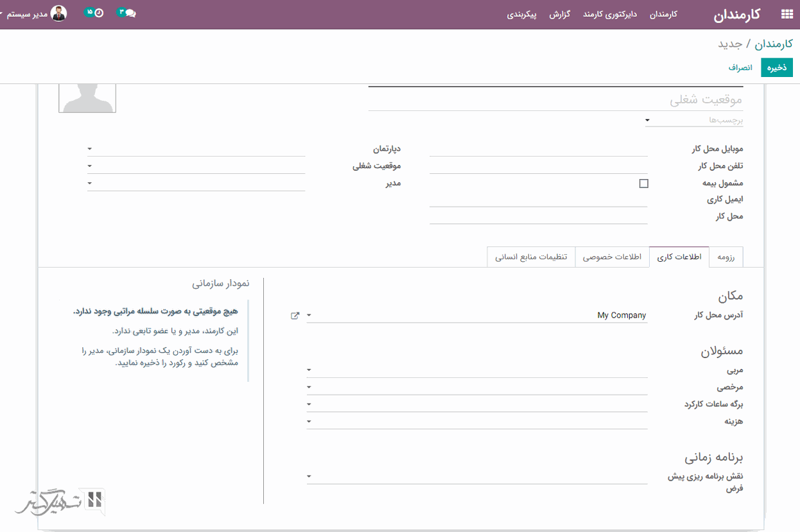Viewport: 800px width, 532px height.
Task: Click the انصراف discard button
Action: 740,67
